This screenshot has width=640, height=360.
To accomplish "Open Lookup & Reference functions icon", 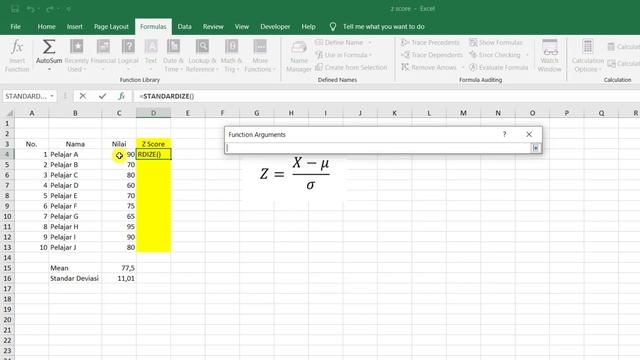I will tap(202, 47).
